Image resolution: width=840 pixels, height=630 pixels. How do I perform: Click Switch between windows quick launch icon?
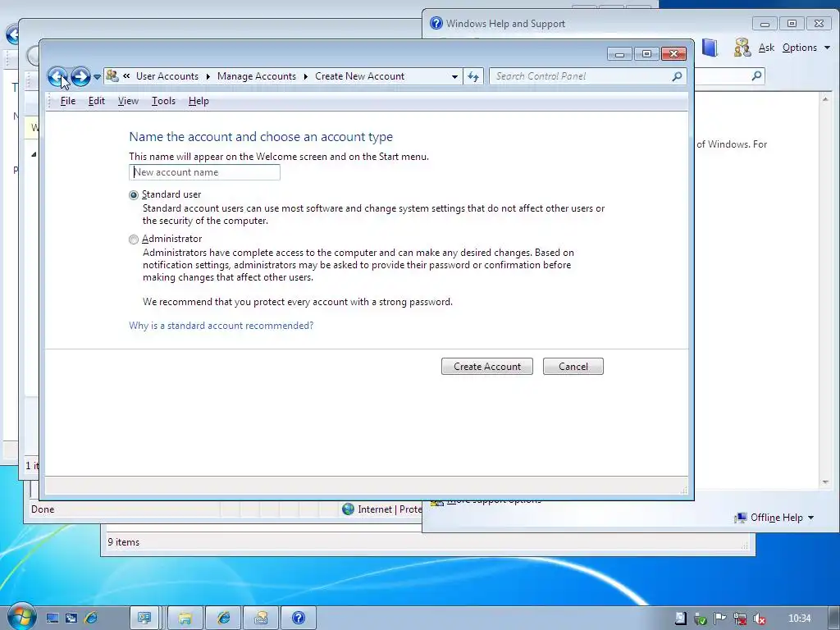71,619
